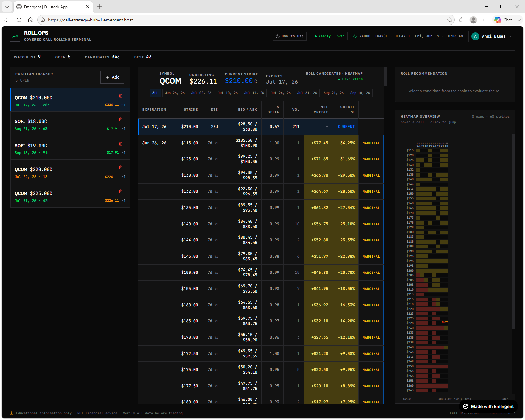Viewport: 525px width, 420px height.
Task: Click the CURRENT position row label
Action: (346, 127)
